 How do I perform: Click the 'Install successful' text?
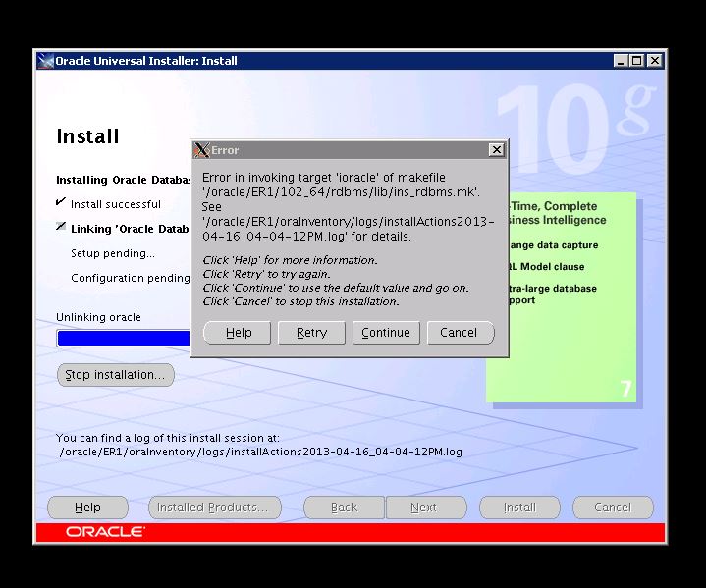(116, 204)
